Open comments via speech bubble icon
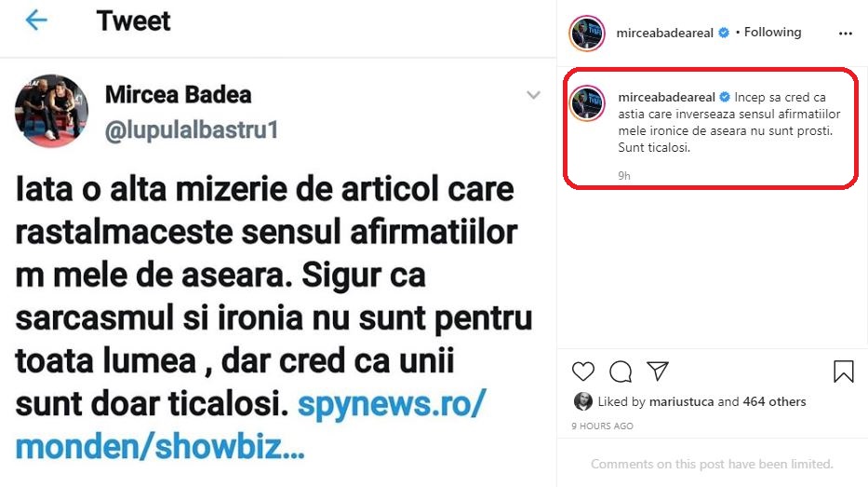 click(621, 372)
